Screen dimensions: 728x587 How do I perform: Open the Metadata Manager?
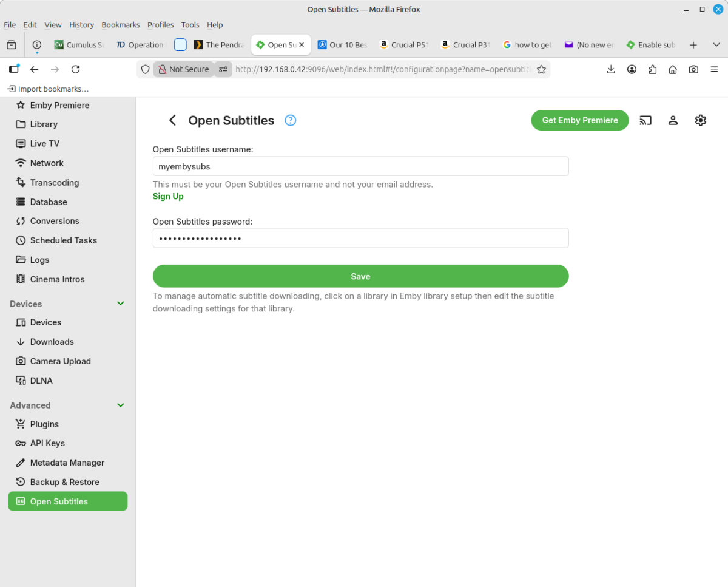click(x=67, y=462)
